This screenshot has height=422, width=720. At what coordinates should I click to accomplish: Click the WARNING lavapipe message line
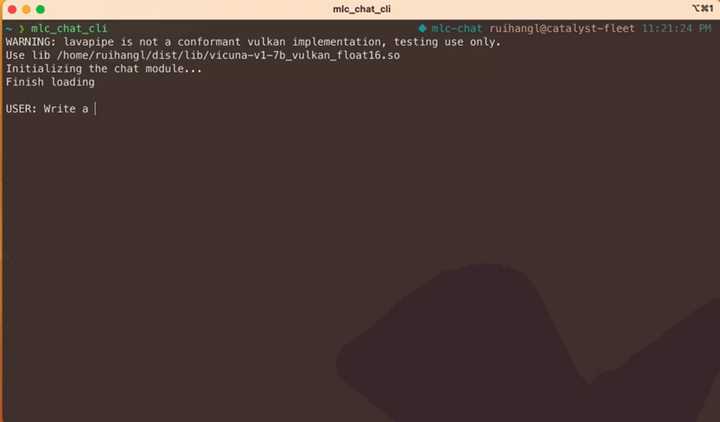(253, 42)
